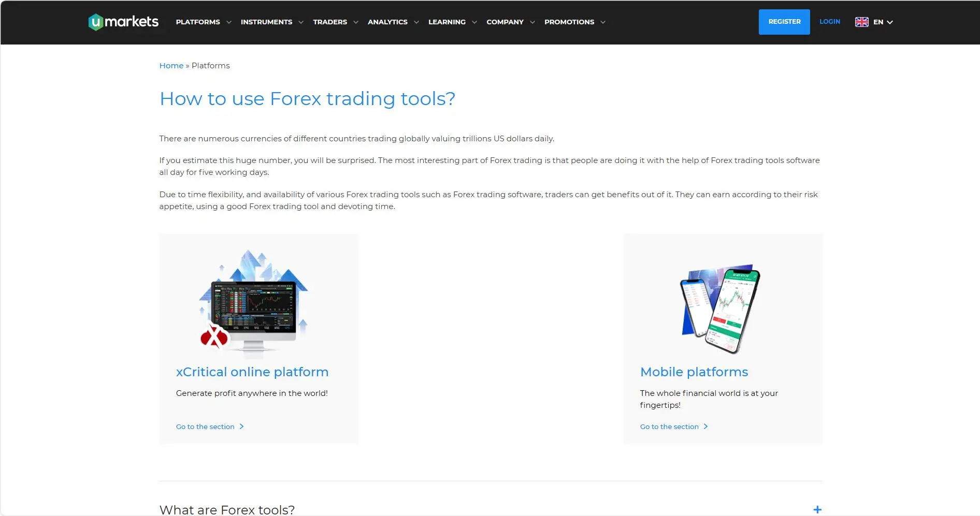The height and width of the screenshot is (516, 980).
Task: Open the TRADERS menu
Action: (330, 22)
